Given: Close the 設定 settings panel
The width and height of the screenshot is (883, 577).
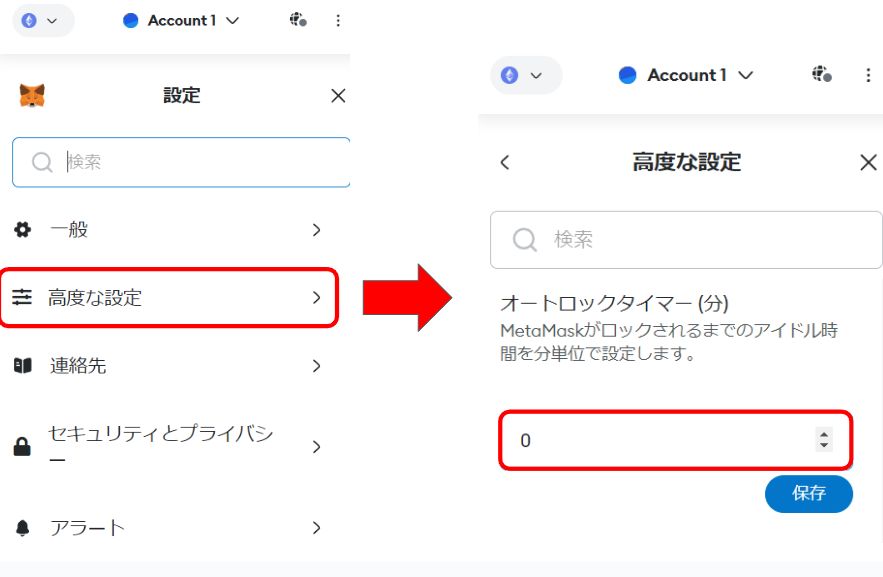Looking at the screenshot, I should (338, 96).
